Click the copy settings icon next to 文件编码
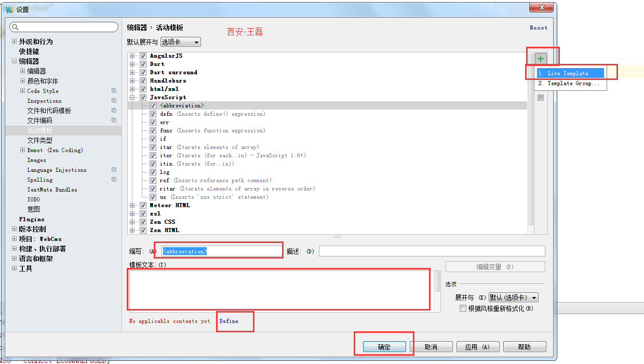The height and width of the screenshot is (364, 644). (114, 120)
